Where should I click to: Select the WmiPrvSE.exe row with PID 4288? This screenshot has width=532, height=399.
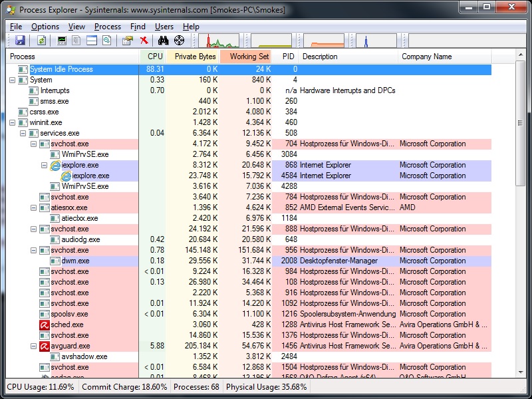[x=249, y=186]
